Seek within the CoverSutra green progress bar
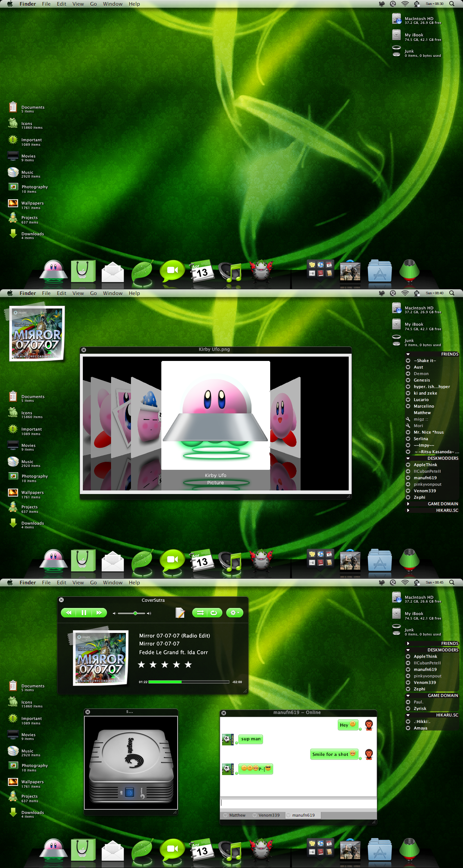 188,682
